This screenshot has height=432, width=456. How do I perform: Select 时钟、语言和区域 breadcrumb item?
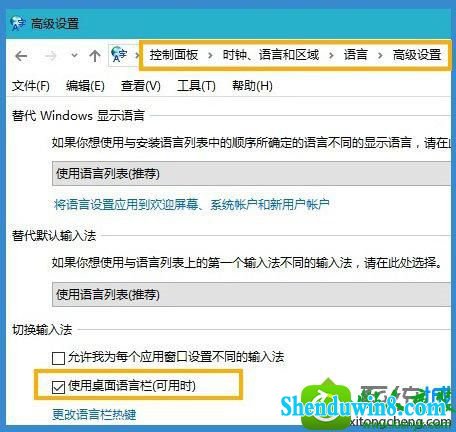pos(271,55)
